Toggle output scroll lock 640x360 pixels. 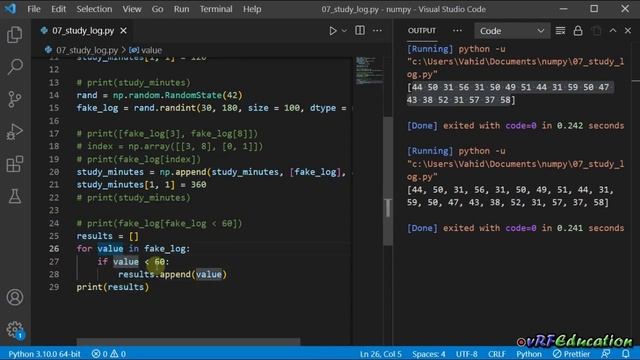578,31
